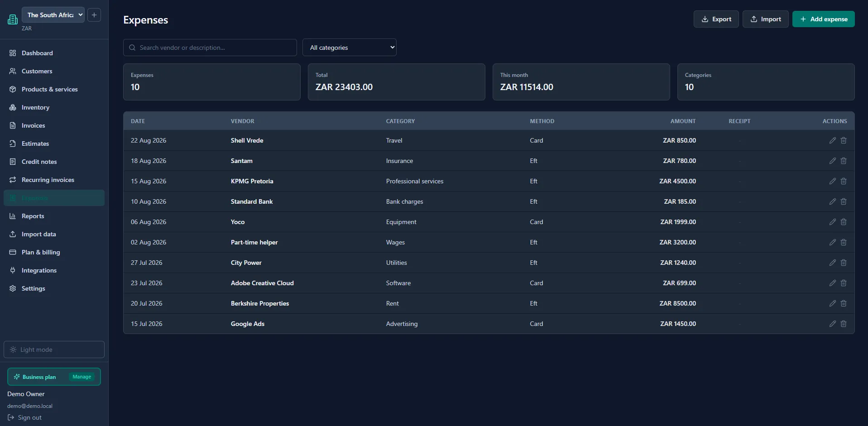
Task: Navigate to Inventory
Action: [54, 107]
